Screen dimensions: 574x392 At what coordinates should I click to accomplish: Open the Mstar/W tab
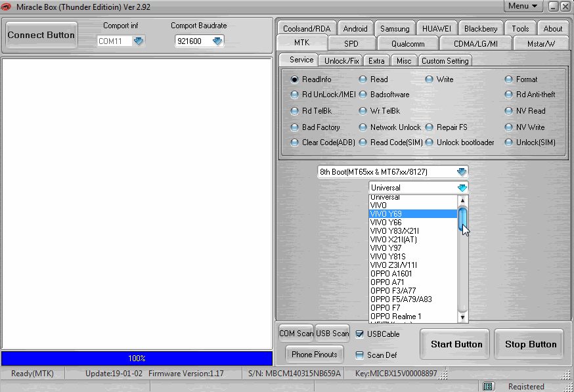541,43
